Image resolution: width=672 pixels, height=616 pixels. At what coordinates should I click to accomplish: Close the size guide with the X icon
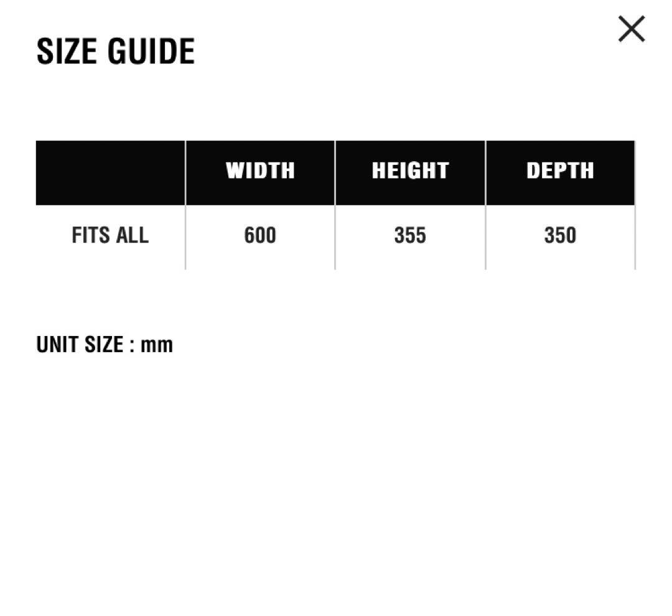pos(631,29)
